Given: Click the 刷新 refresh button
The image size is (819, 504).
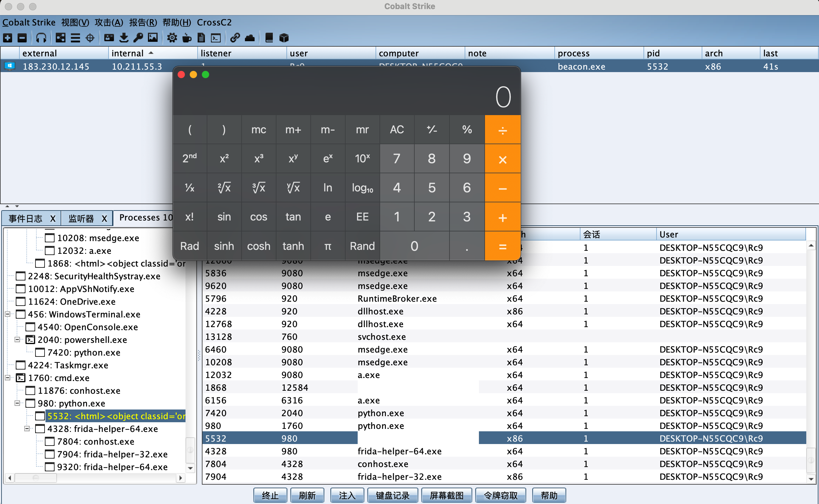Looking at the screenshot, I should tap(307, 495).
